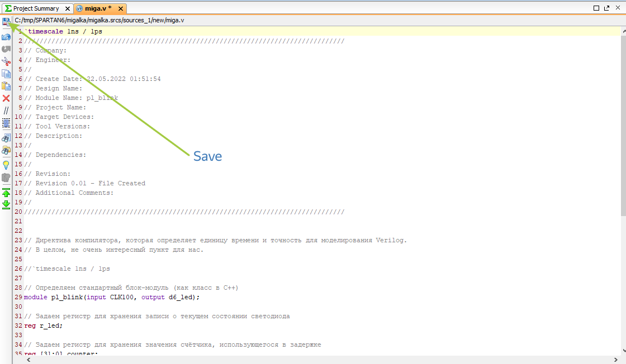Click the file path C:/tmp/SPARTAN6/migalka
Viewport: 626px width, 364px height.
click(x=99, y=20)
